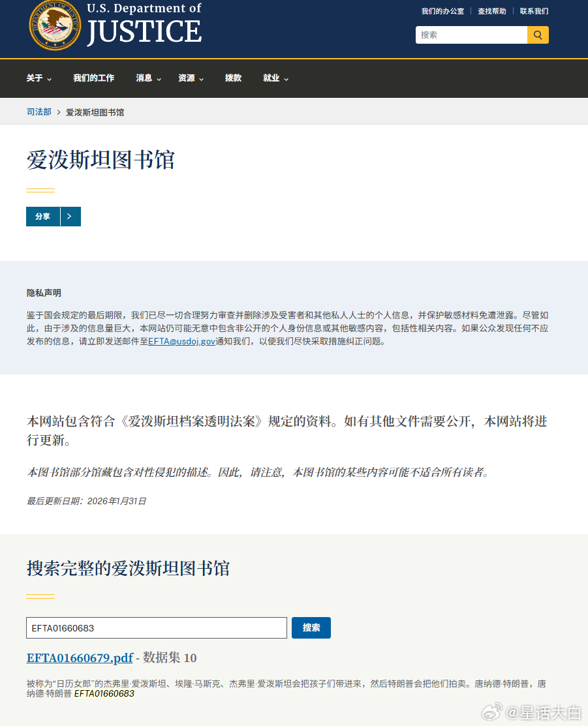
Task: Open the 就业 dropdown menu
Action: 275,78
